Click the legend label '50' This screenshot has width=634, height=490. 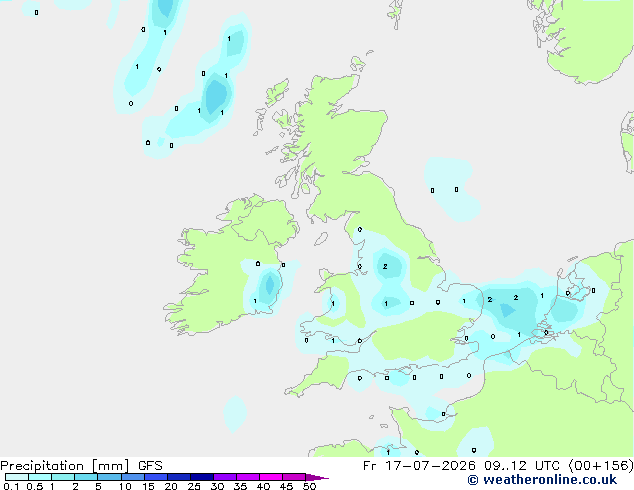pos(309,486)
